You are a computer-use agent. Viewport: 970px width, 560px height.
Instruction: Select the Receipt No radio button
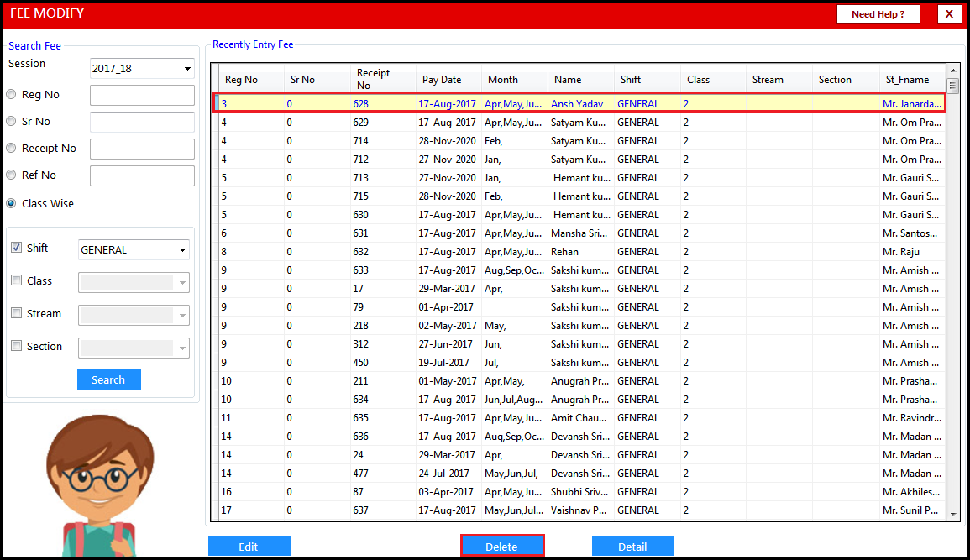coord(11,149)
